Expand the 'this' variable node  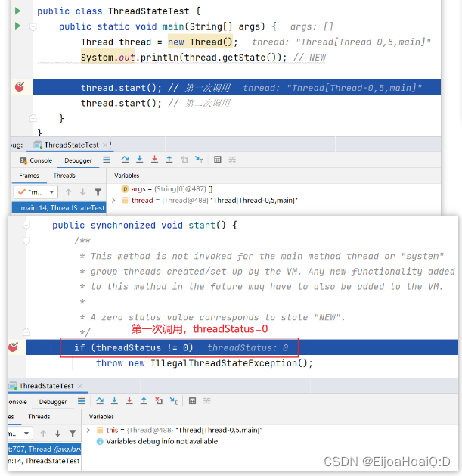click(x=88, y=430)
